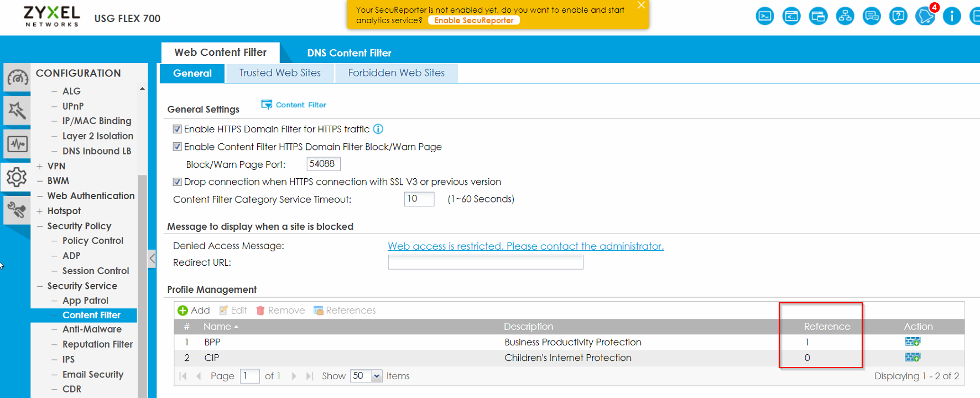Uncheck Drop connection with SSL V3 checkbox

(178, 182)
